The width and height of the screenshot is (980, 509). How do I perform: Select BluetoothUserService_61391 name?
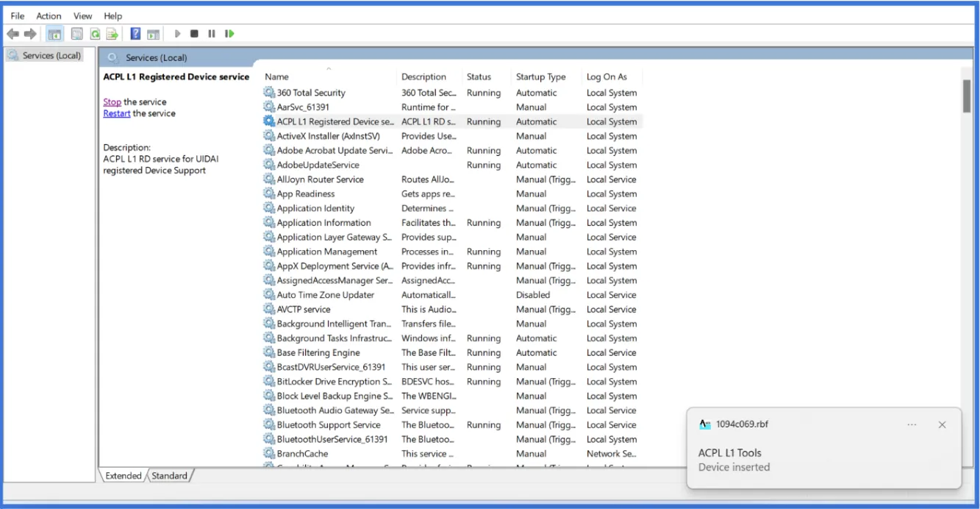pyautogui.click(x=332, y=439)
